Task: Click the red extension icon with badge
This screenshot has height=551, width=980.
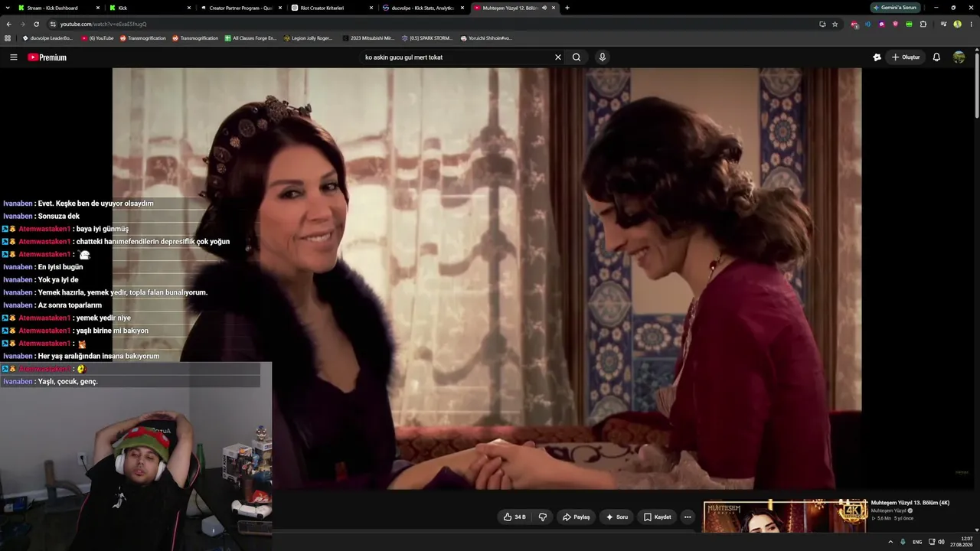Action: coord(854,24)
